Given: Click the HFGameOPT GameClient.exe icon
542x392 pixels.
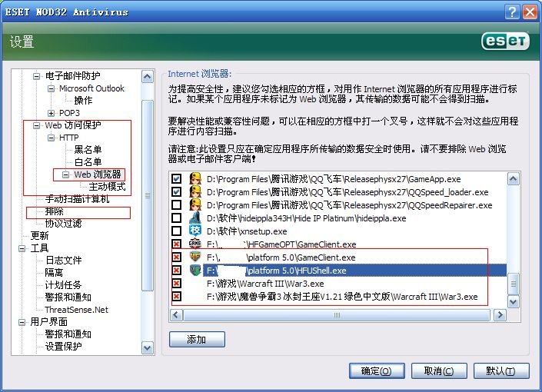Looking at the screenshot, I should 195,244.
